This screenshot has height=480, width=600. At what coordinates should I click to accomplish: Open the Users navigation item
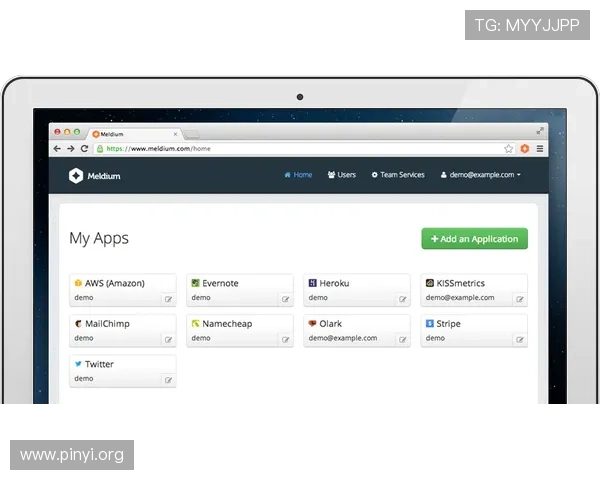click(342, 175)
